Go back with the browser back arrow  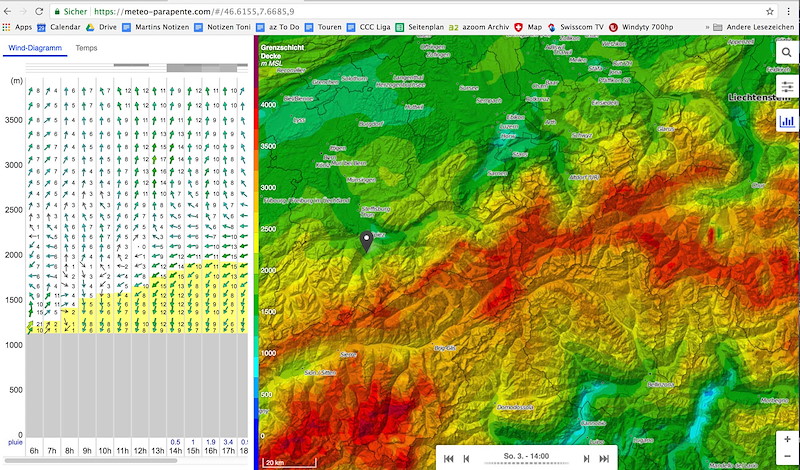7,11
